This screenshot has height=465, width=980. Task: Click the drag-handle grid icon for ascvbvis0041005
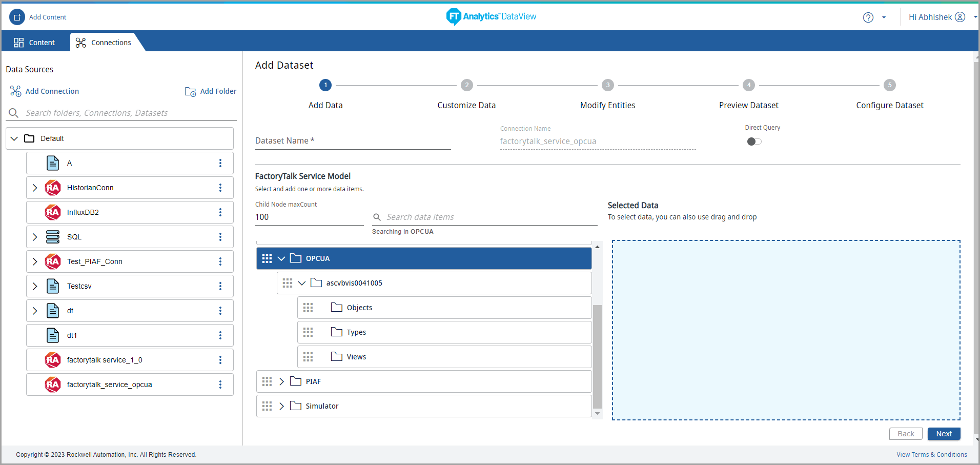click(288, 283)
